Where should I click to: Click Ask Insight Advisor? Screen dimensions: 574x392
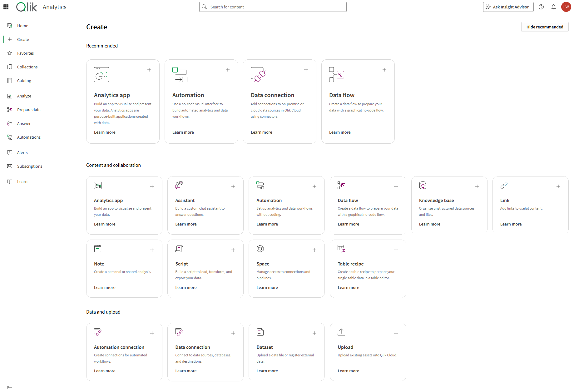pyautogui.click(x=508, y=7)
